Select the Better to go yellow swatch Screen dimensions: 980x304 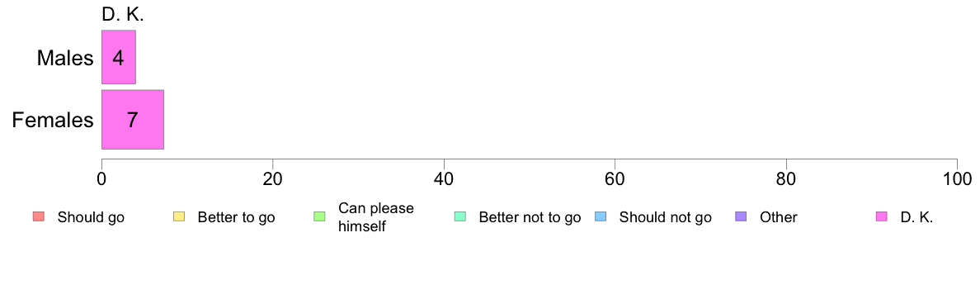[178, 217]
